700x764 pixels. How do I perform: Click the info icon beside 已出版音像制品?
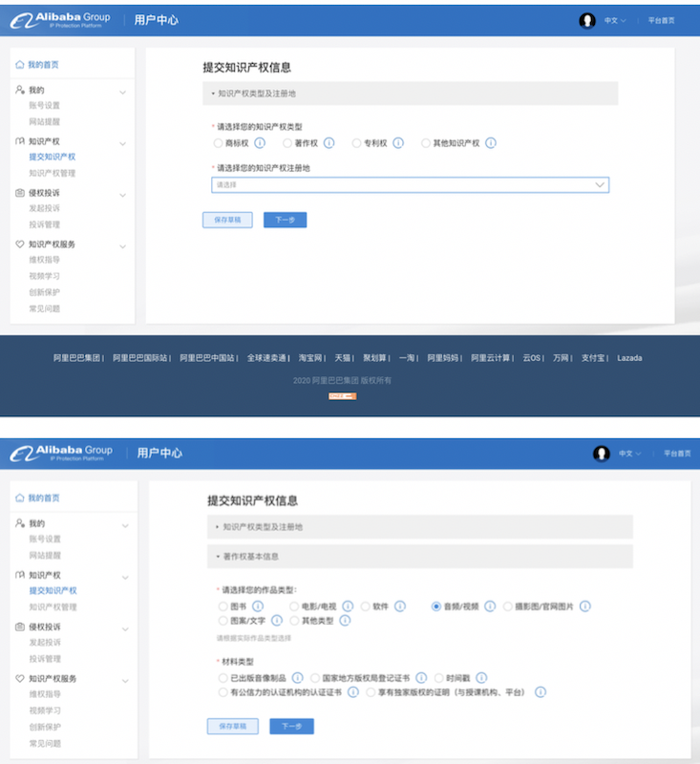[298, 678]
